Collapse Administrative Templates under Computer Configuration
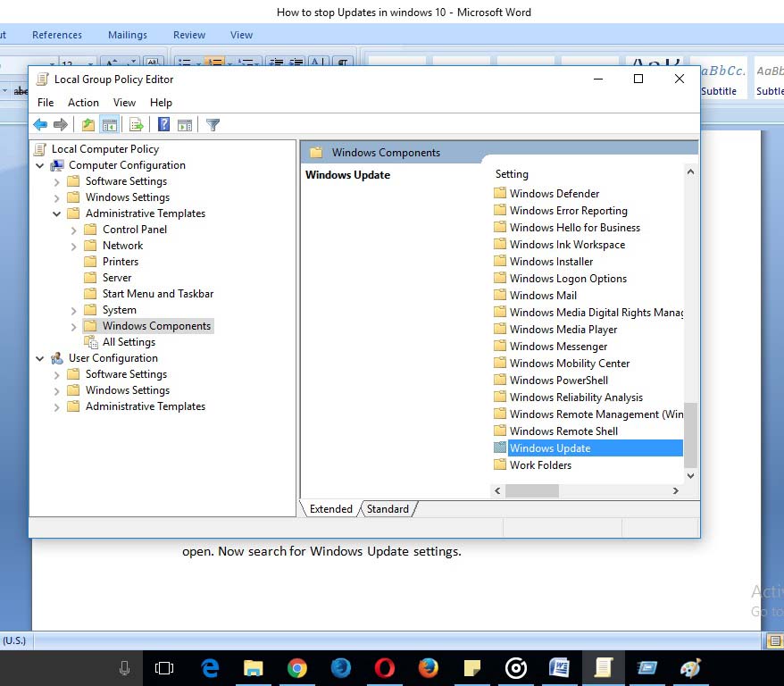Viewport: 784px width, 686px height. coord(56,214)
